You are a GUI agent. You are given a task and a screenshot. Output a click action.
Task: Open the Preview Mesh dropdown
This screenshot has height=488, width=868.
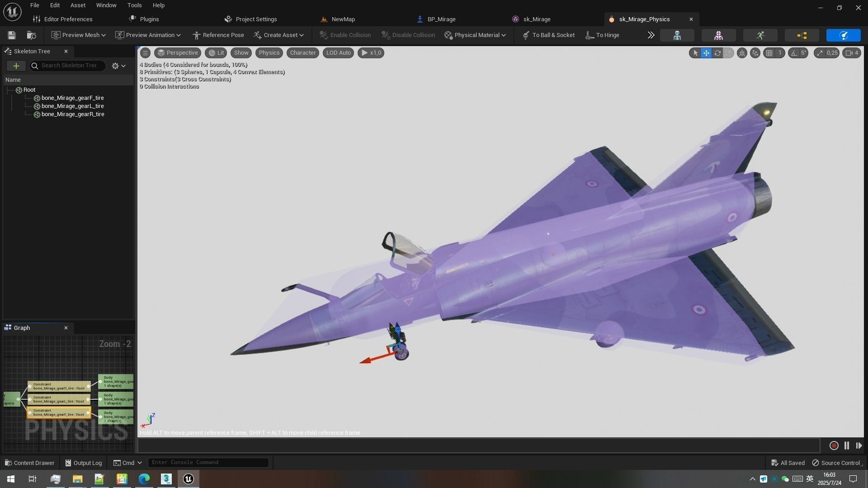pos(79,35)
